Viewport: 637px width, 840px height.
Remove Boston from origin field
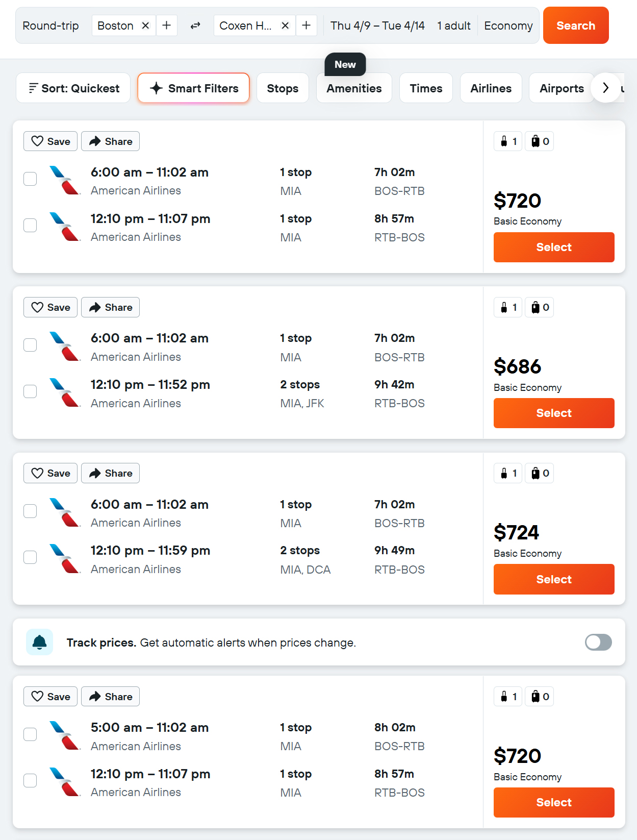click(145, 26)
